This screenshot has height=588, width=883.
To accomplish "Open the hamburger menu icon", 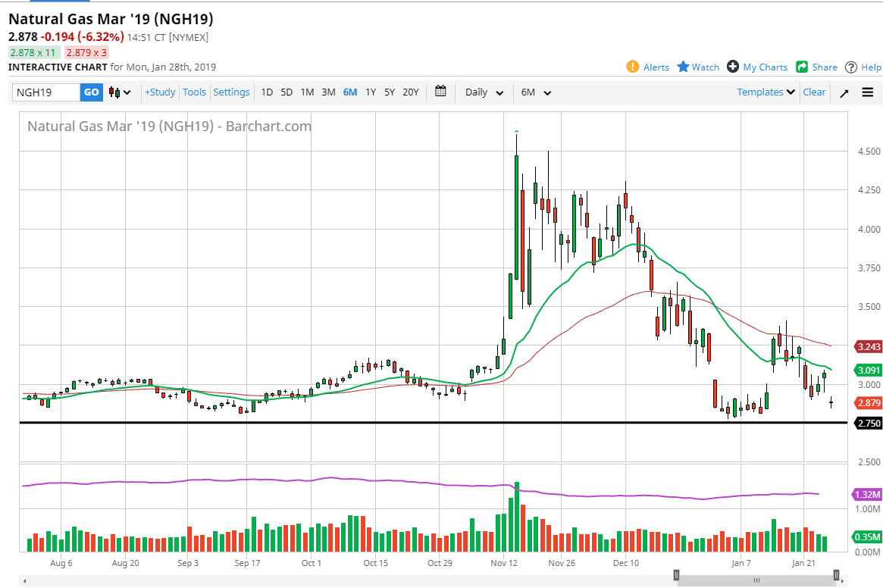I will click(x=868, y=92).
